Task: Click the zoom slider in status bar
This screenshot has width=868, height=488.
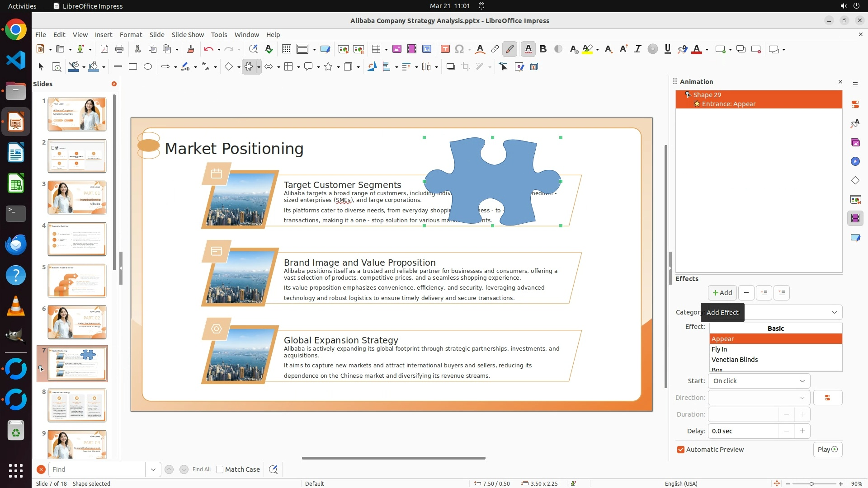Action: pos(811,483)
